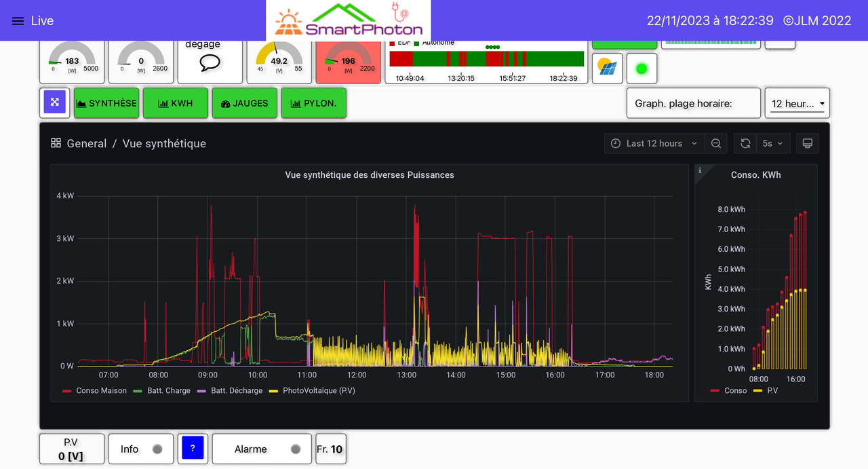
Task: Open the 12 heur... time range dropdown
Action: (797, 103)
